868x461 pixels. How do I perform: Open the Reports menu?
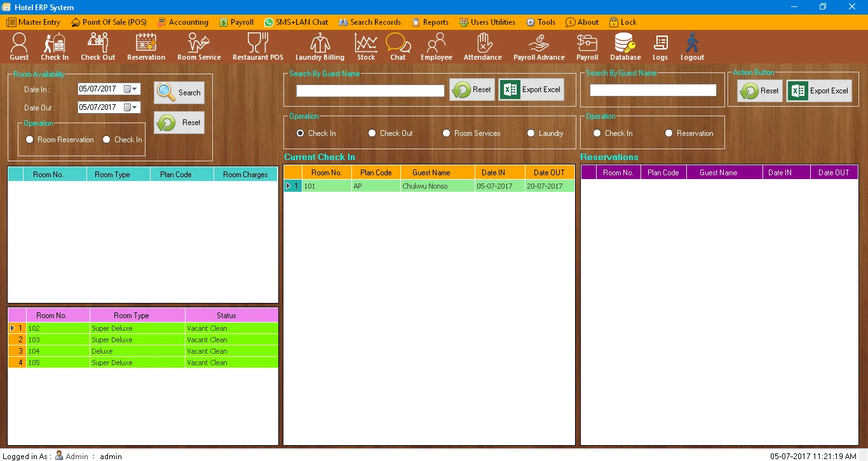[x=430, y=22]
